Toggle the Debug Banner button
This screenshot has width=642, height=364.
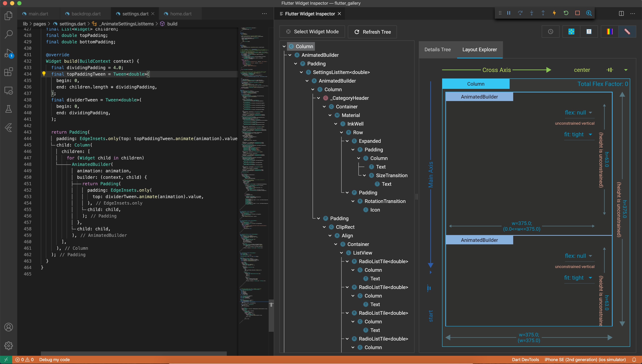627,32
